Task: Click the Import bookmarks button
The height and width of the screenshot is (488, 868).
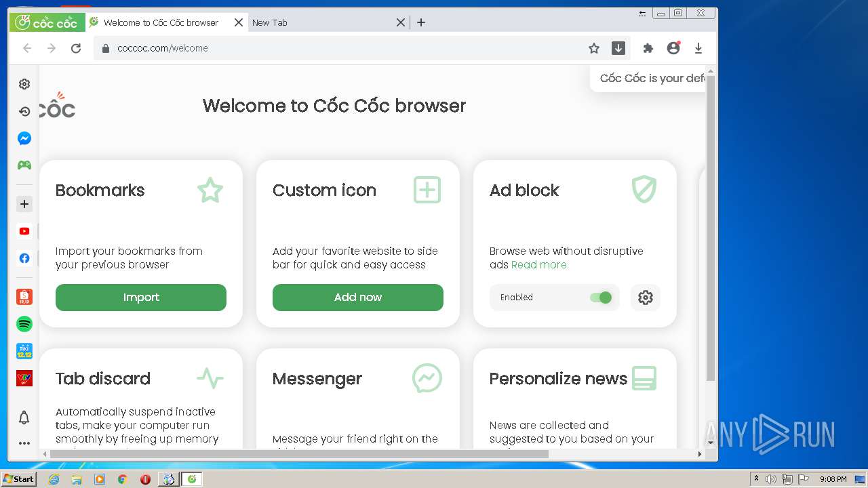Action: 141,298
